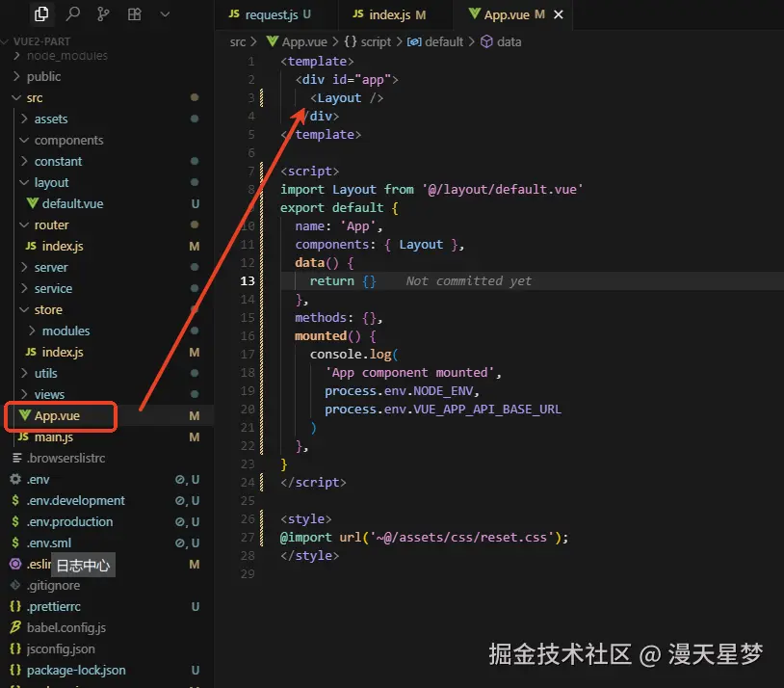
Task: Collapse the layout folder
Action: [51, 183]
